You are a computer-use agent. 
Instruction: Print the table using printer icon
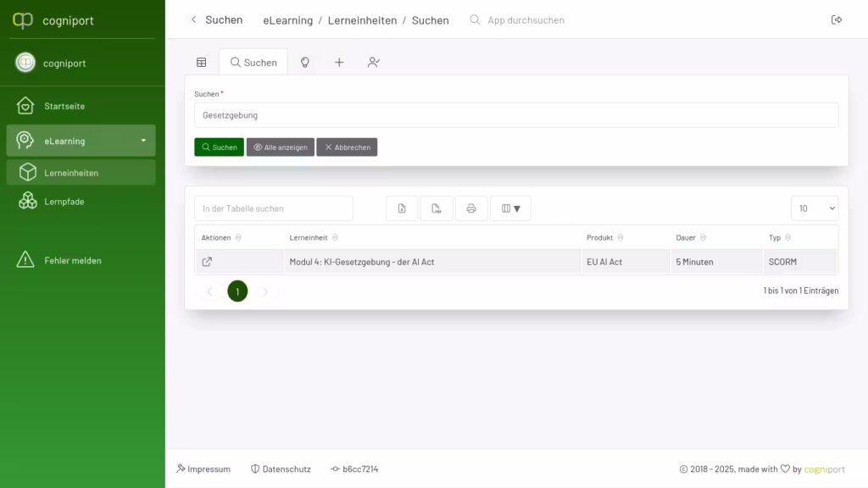coord(471,208)
